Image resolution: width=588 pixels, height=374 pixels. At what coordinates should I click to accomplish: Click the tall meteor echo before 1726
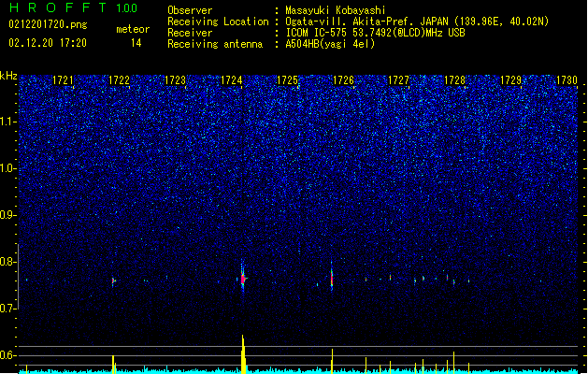[332, 278]
